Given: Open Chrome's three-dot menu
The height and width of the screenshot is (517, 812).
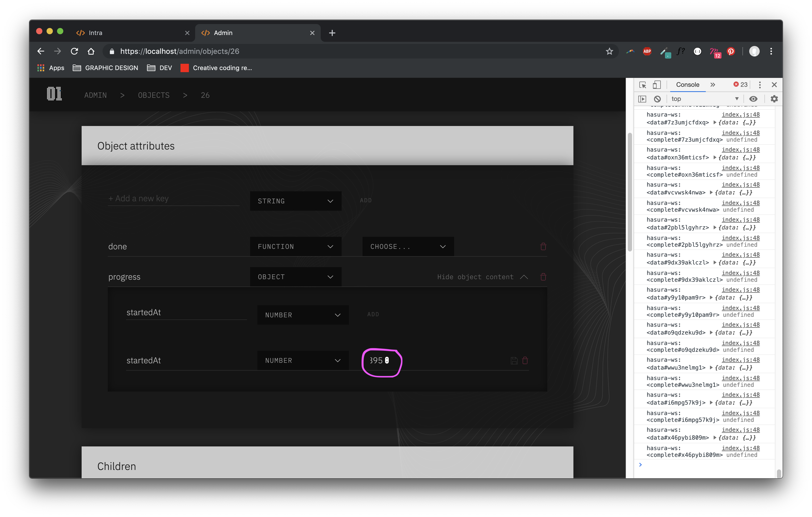Looking at the screenshot, I should point(771,51).
